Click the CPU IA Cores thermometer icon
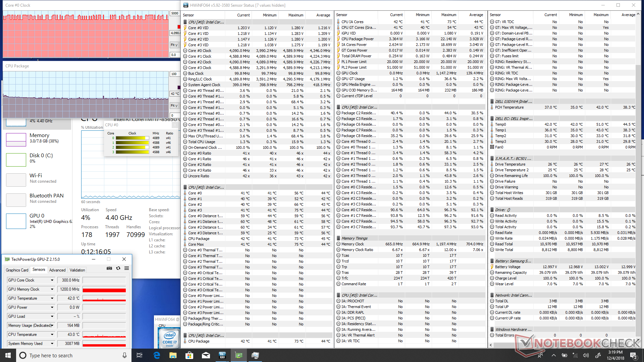 [x=338, y=22]
